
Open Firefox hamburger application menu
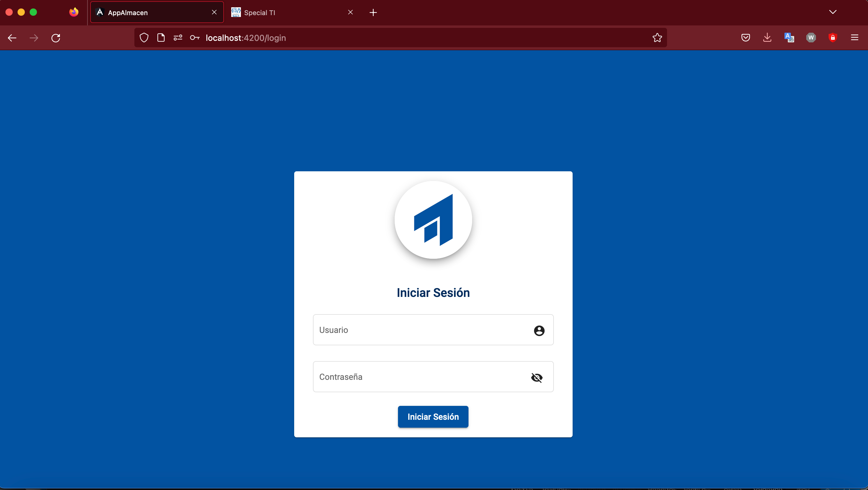coord(854,38)
